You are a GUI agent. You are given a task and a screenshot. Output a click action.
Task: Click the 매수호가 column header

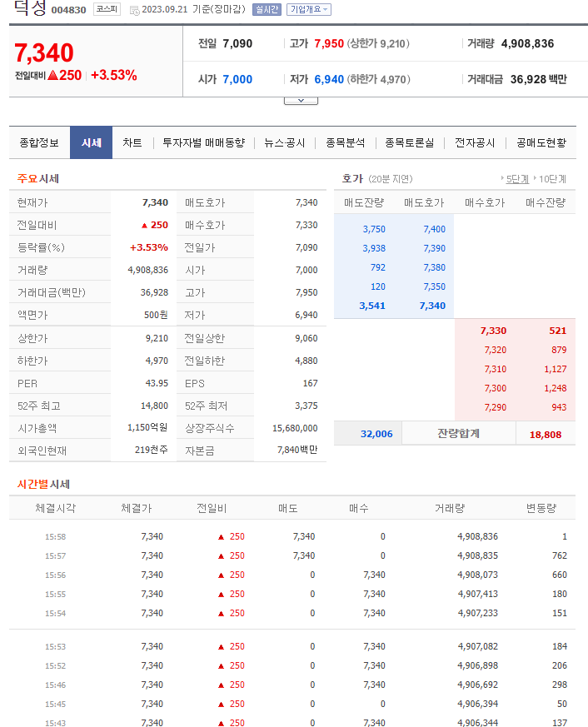485,202
